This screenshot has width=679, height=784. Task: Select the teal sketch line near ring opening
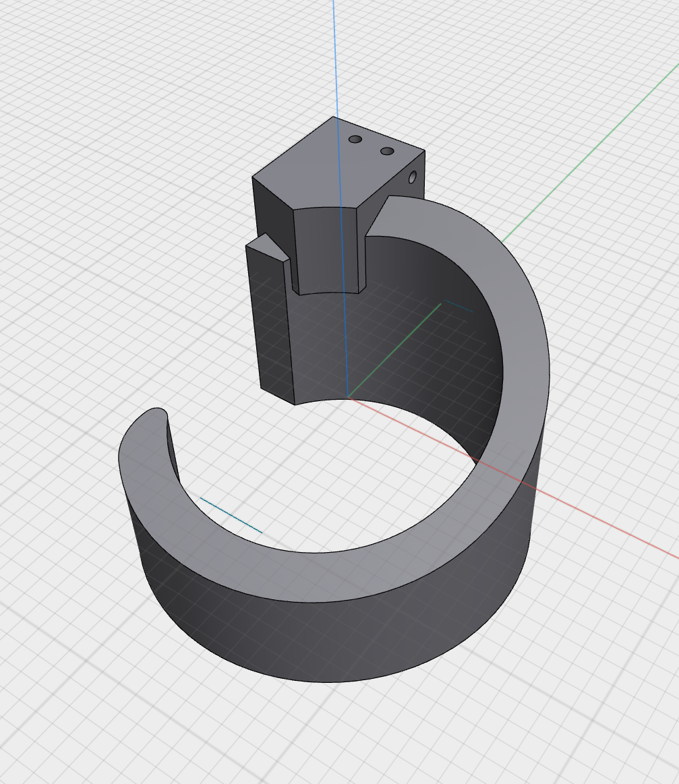tap(231, 515)
